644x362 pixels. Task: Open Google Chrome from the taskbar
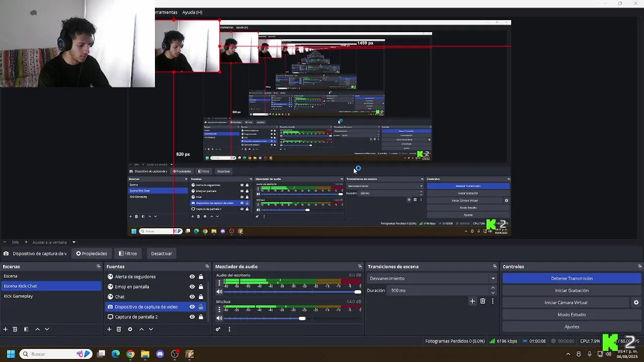[130, 354]
